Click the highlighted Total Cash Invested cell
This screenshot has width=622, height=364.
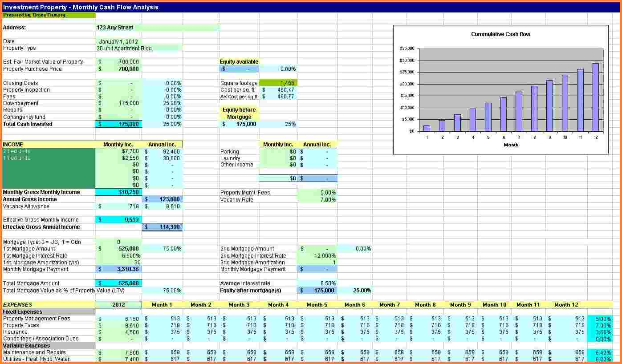(118, 124)
